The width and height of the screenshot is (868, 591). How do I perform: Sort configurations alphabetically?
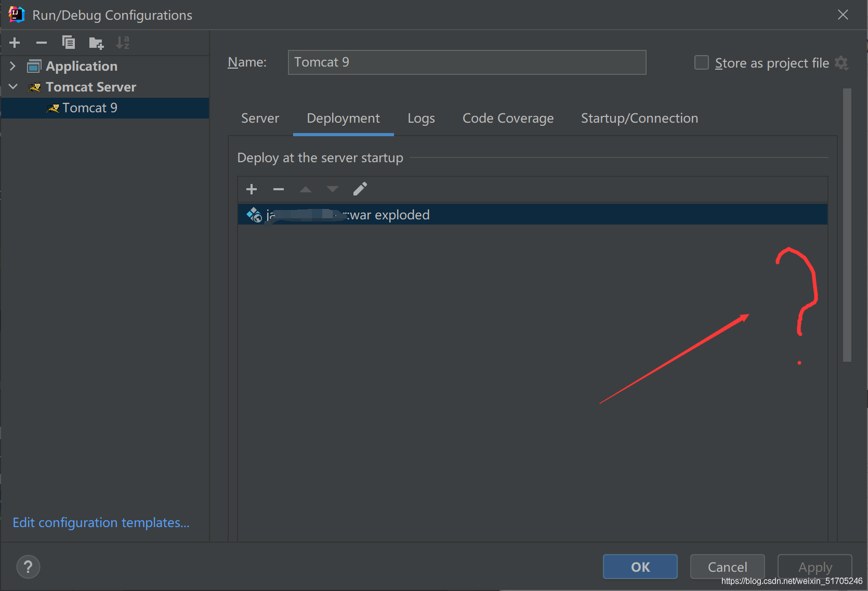click(x=123, y=43)
